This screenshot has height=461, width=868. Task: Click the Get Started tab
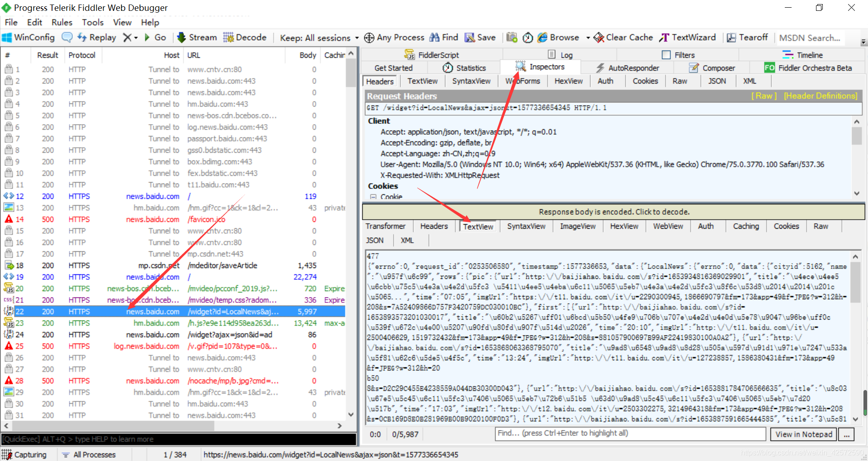tap(393, 68)
